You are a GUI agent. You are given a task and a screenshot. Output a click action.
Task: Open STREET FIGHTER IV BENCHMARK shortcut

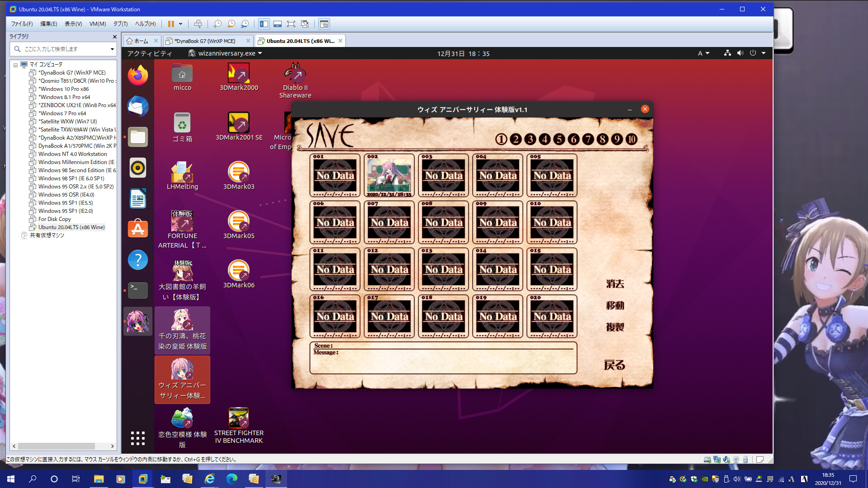point(239,426)
